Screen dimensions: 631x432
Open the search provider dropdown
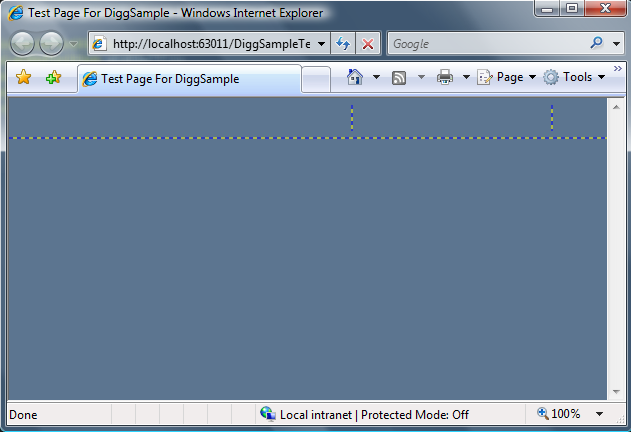point(616,44)
